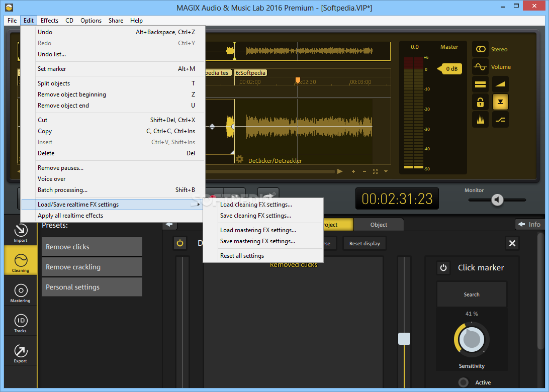
Task: Choose Apply all realtime effects
Action: 113,216
